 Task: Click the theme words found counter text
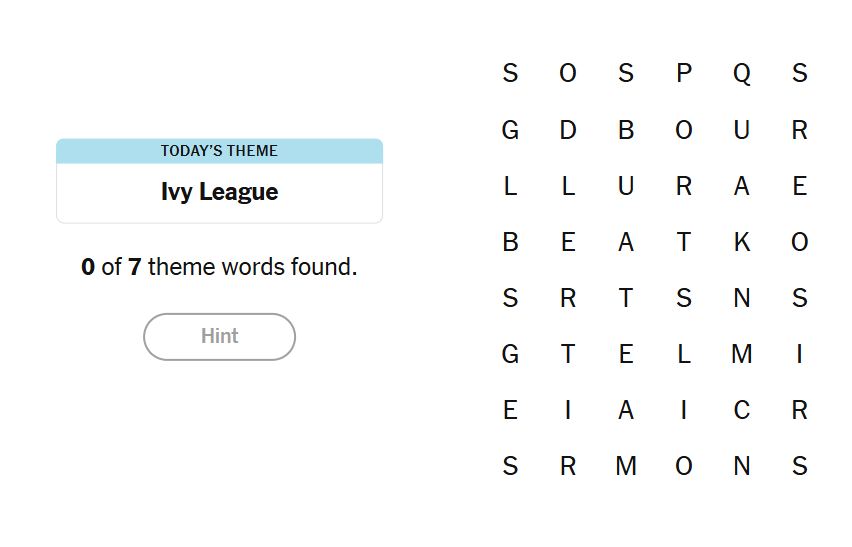coord(219,267)
